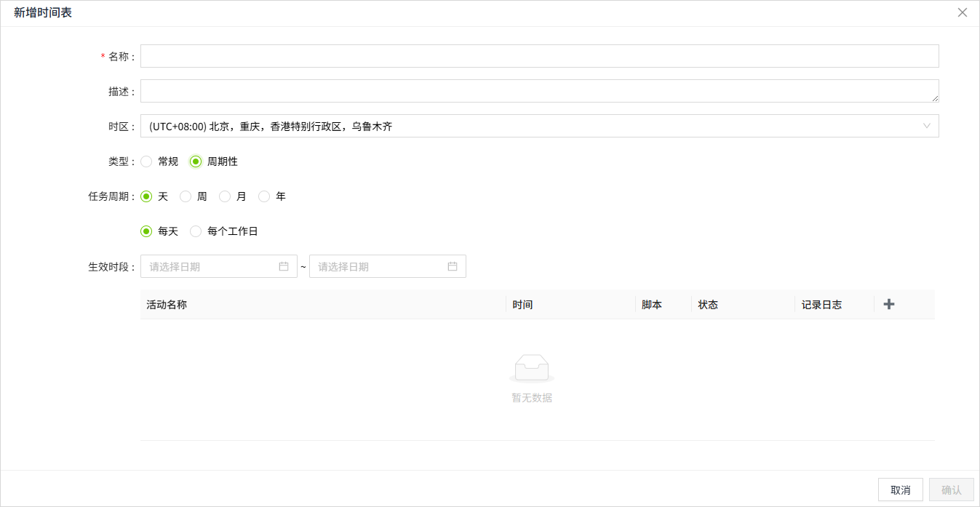
Task: Set task period to 年
Action: click(264, 196)
